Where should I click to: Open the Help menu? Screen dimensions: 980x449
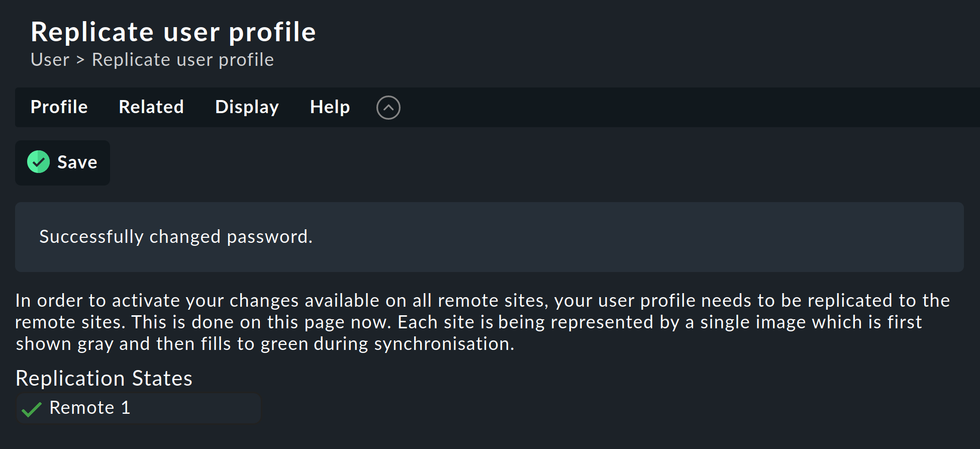click(x=330, y=107)
